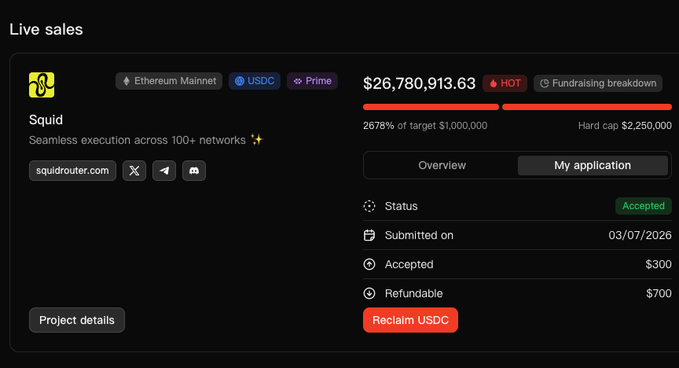
Task: Click the Status dotted circle icon
Action: [x=369, y=206]
